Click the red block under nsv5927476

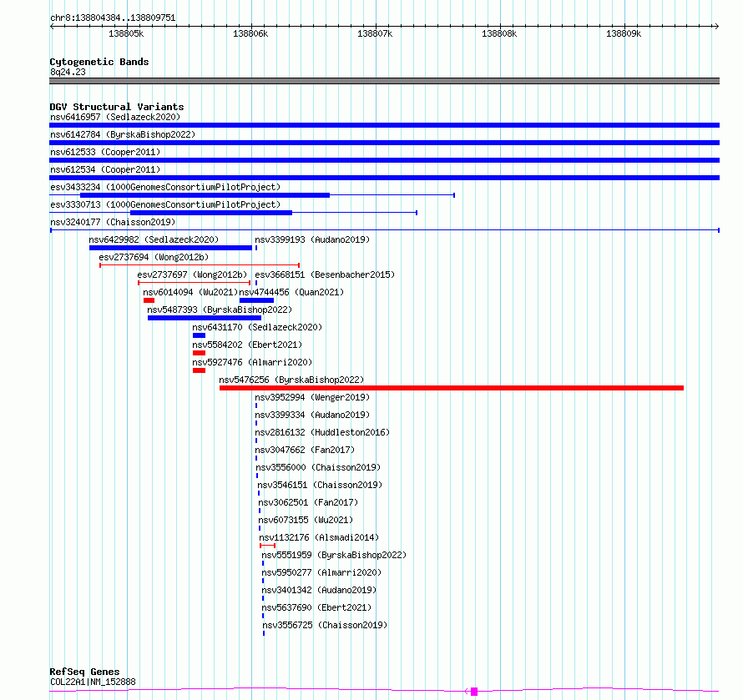coord(199,370)
